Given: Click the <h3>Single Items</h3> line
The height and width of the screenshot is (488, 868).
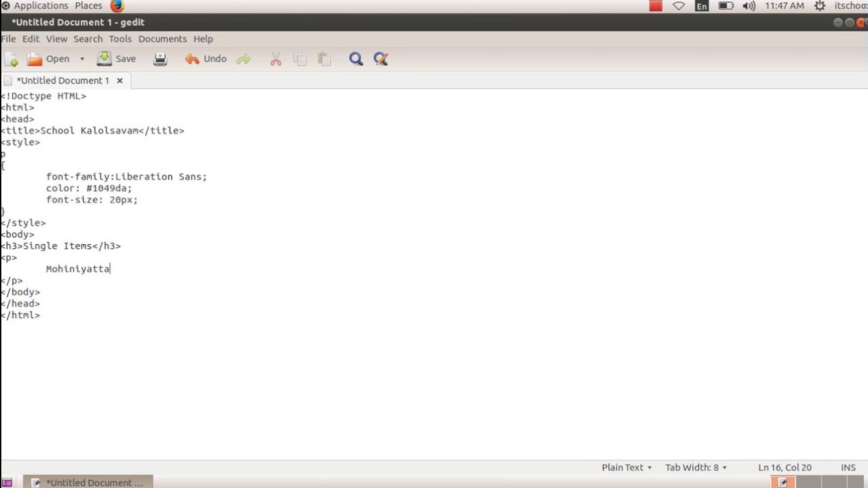Looking at the screenshot, I should tap(60, 246).
